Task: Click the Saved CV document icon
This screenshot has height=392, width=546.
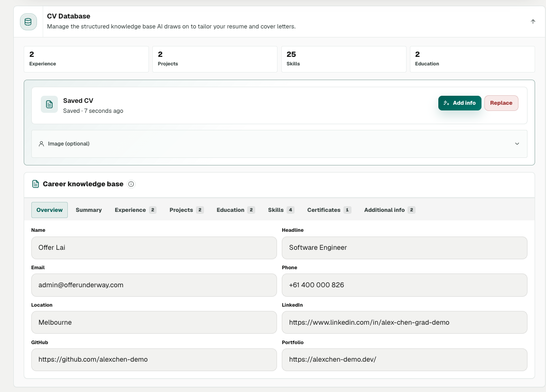Action: [x=49, y=104]
